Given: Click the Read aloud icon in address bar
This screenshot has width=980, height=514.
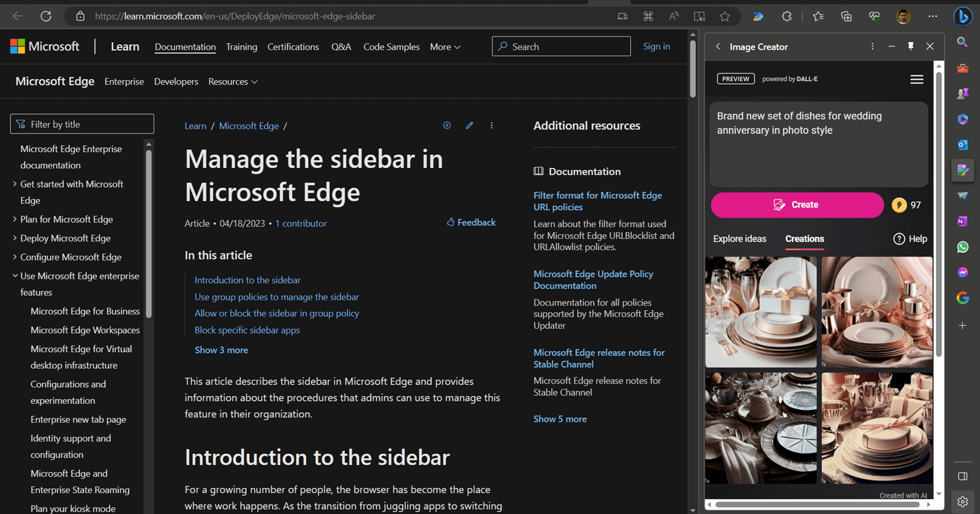Looking at the screenshot, I should coord(674,17).
